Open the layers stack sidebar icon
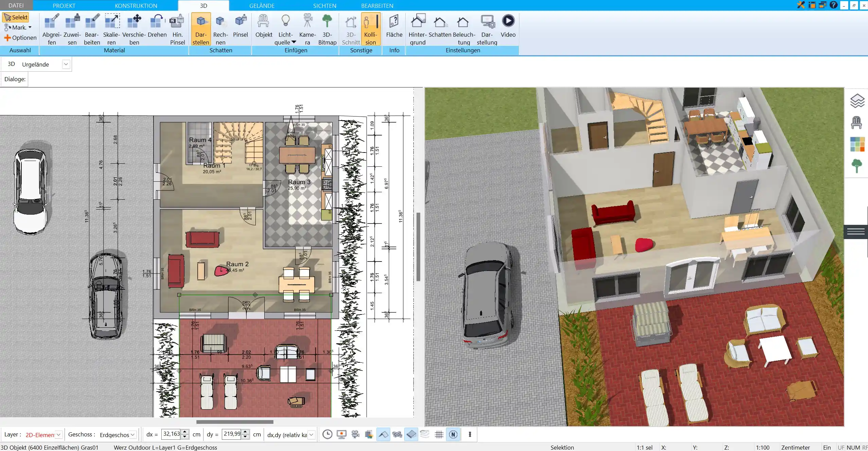Viewport: 868px width, 451px height. [x=857, y=101]
